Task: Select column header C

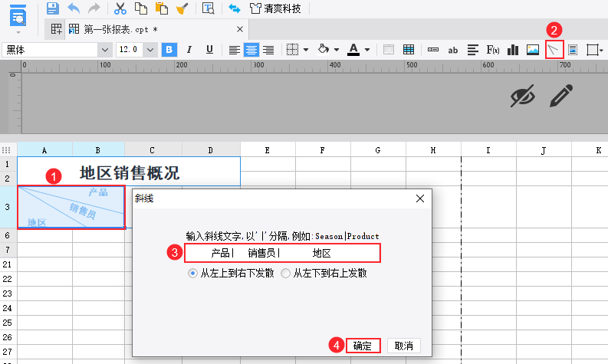Action: [153, 150]
